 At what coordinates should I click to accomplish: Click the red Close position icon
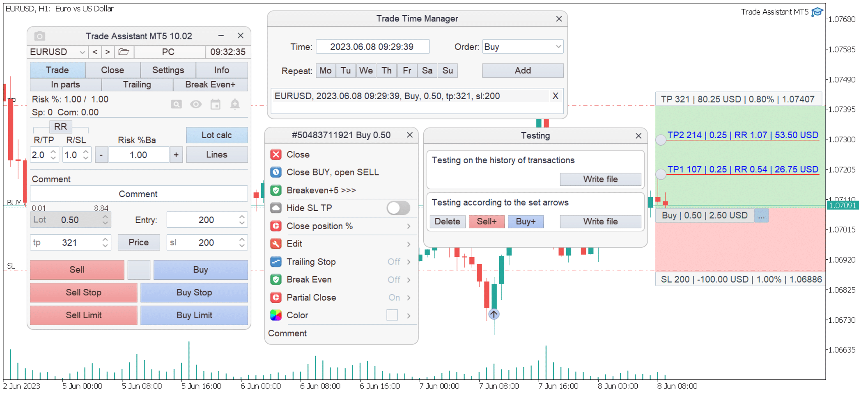point(276,155)
